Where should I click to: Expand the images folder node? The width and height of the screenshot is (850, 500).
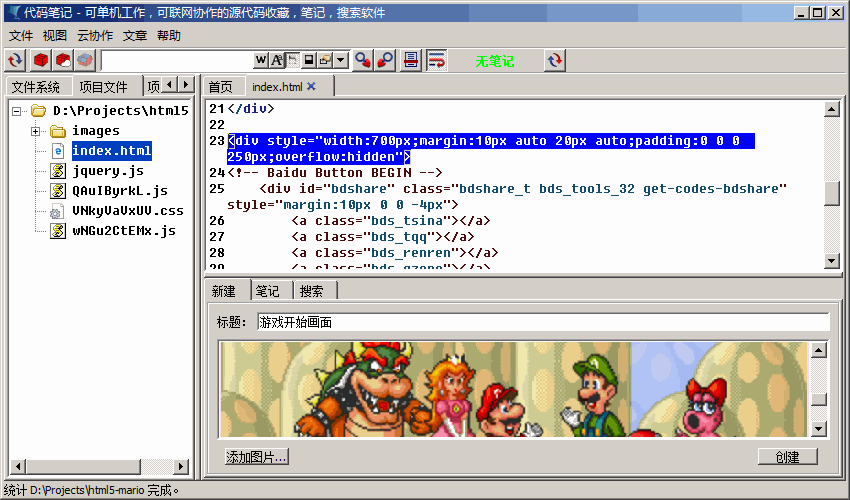tap(36, 131)
